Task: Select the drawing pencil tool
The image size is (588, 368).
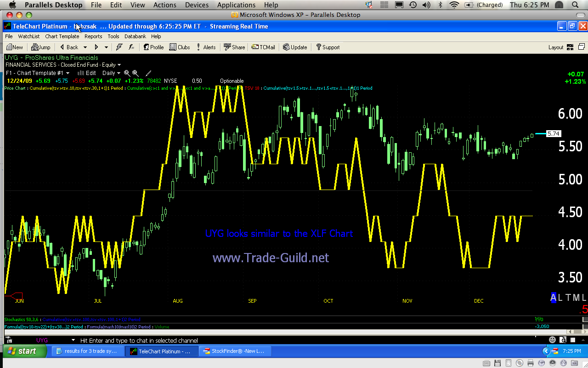Action: [x=148, y=73]
